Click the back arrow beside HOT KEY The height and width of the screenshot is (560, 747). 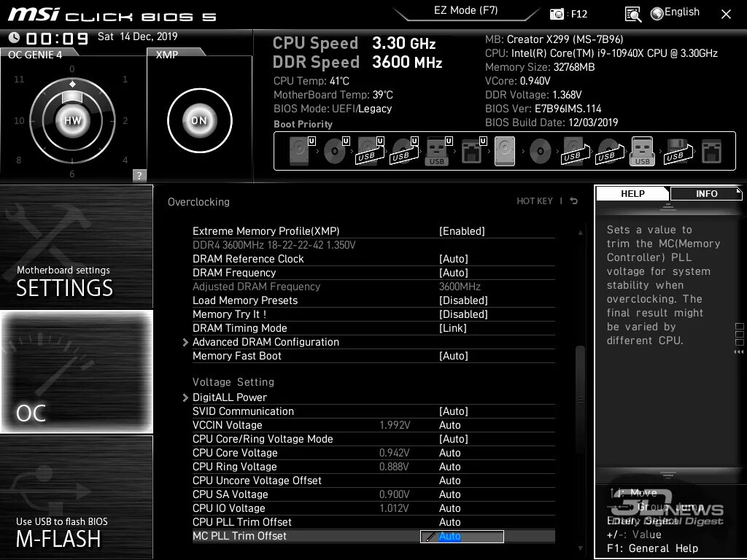574,201
